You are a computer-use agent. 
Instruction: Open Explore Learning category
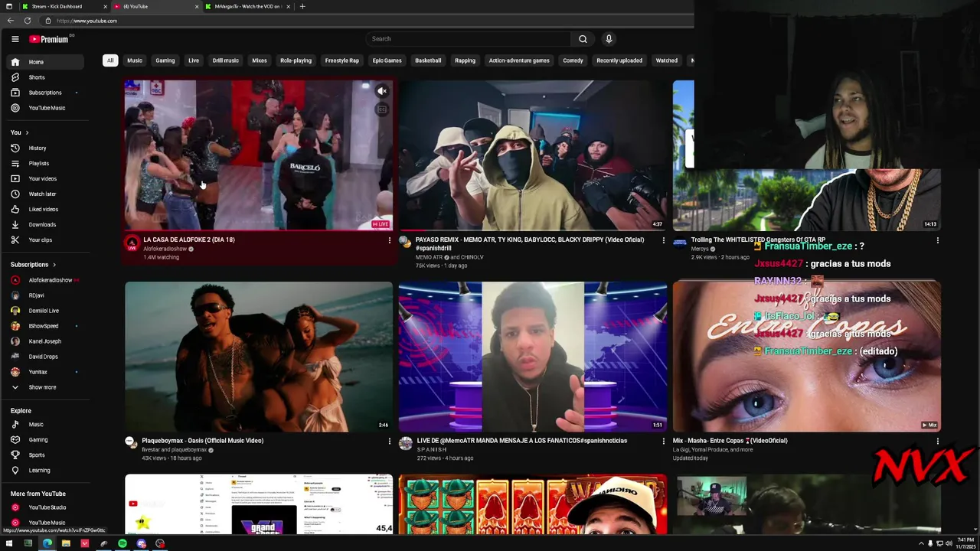click(45, 470)
